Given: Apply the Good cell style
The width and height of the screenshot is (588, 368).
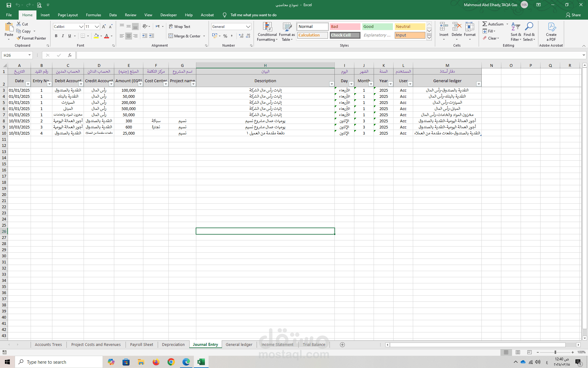Looking at the screenshot, I should (x=377, y=27).
